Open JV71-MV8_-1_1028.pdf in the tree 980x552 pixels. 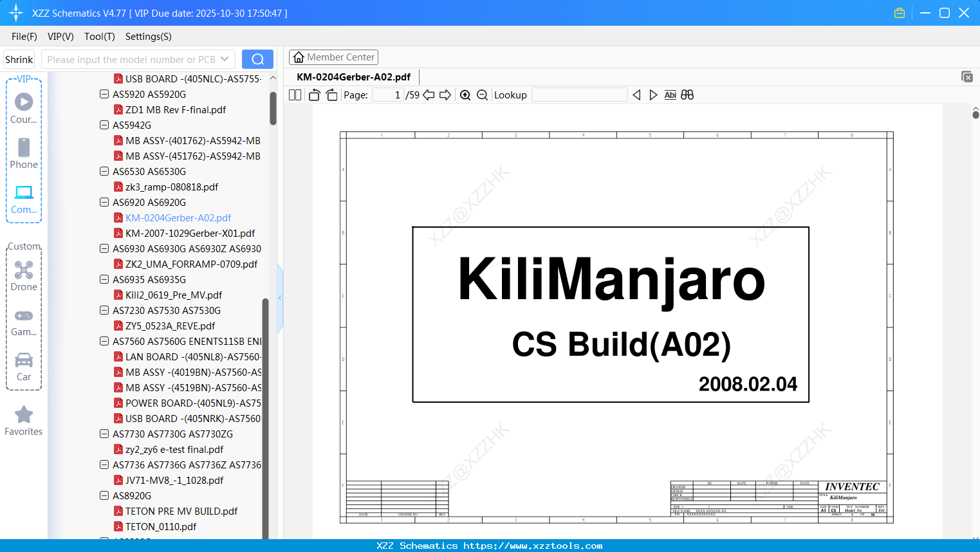click(174, 480)
